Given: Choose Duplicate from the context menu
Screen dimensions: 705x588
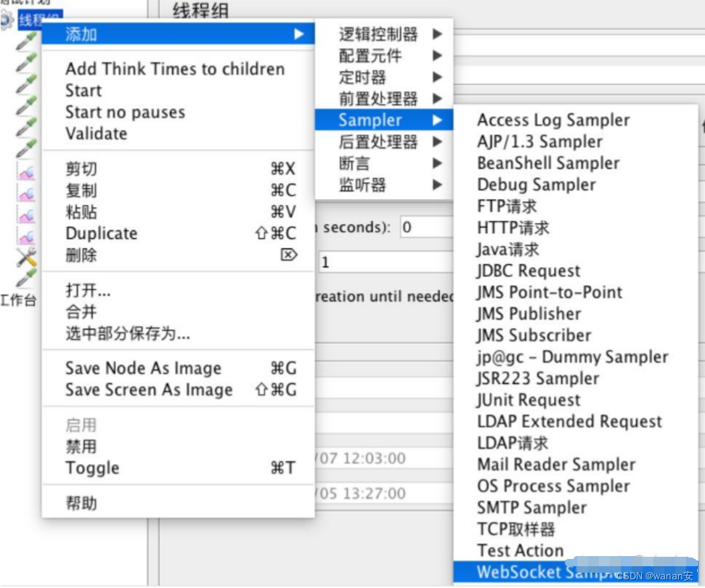Looking at the screenshot, I should (102, 233).
